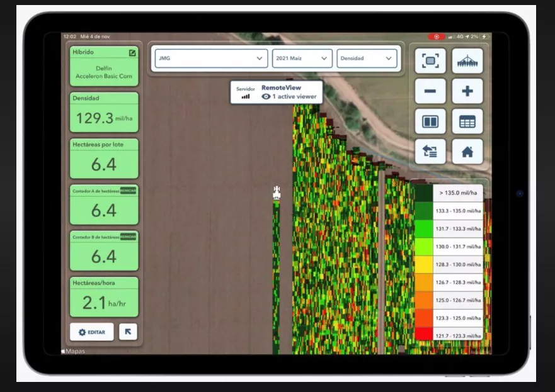Expand the JMG field dropdown
555x392 pixels.
(212, 59)
